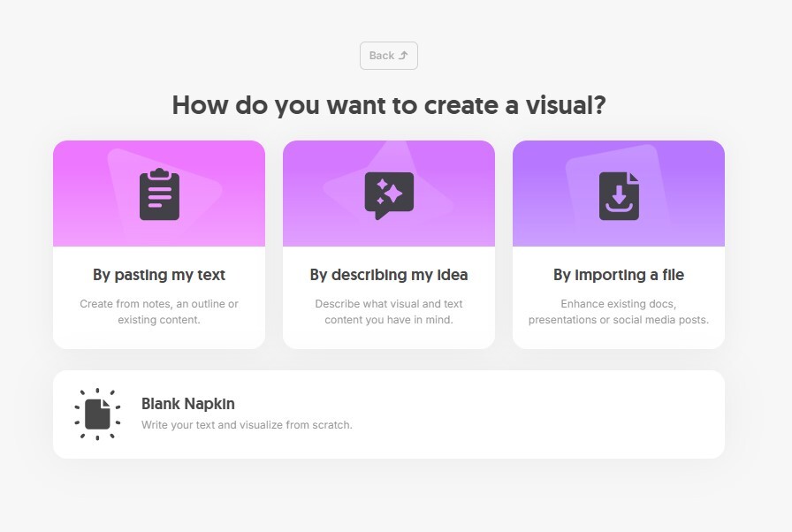
Task: Click the clipboard icon for pasting text
Action: point(159,194)
